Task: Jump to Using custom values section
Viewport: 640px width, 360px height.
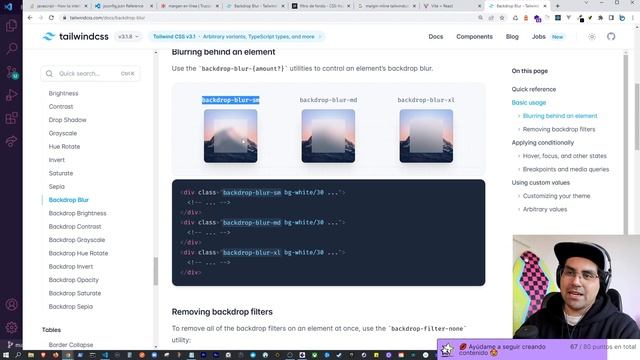Action: point(540,183)
